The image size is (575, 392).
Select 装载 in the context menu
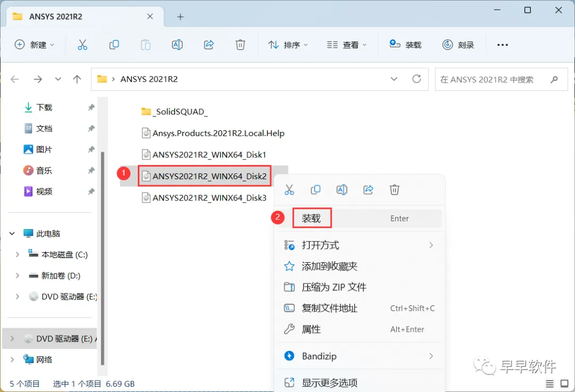pyautogui.click(x=359, y=219)
